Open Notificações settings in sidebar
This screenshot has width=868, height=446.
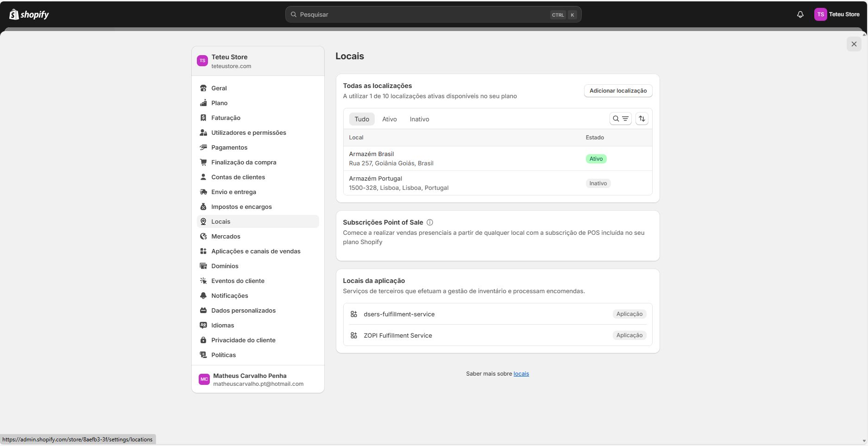[x=230, y=295]
